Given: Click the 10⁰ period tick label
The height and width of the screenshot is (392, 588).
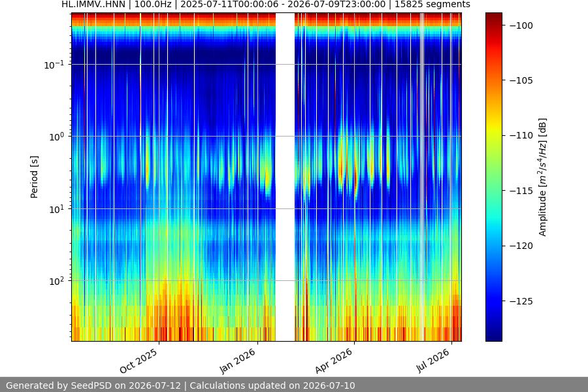Looking at the screenshot, I should point(57,137).
